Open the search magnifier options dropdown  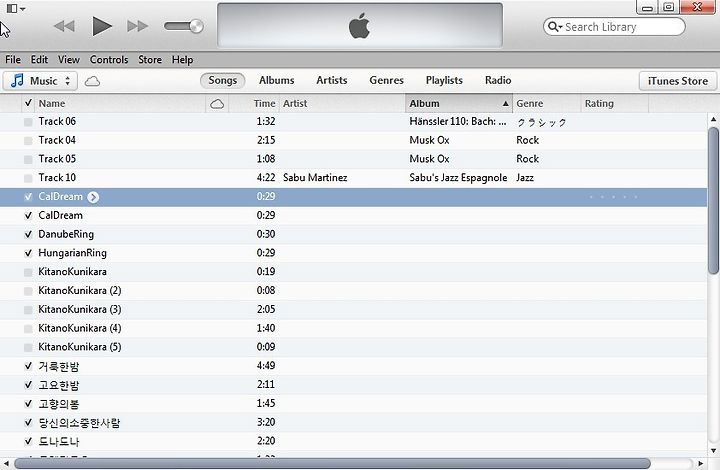(x=555, y=27)
